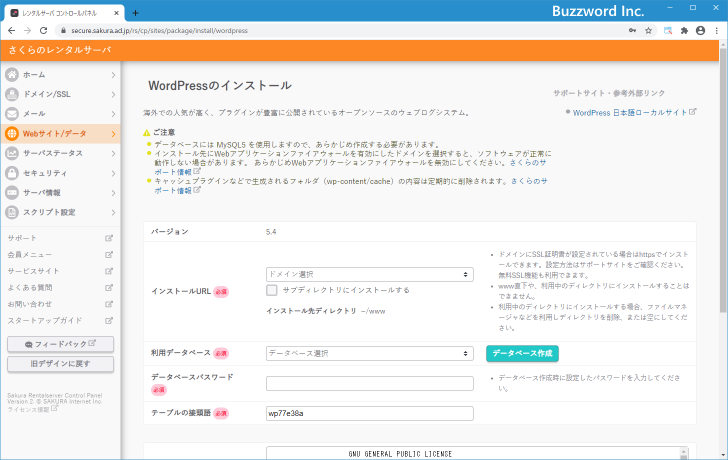Screen dimensions: 728x460
Task: Open the Chrome profile avatar icon
Action: coord(701,31)
